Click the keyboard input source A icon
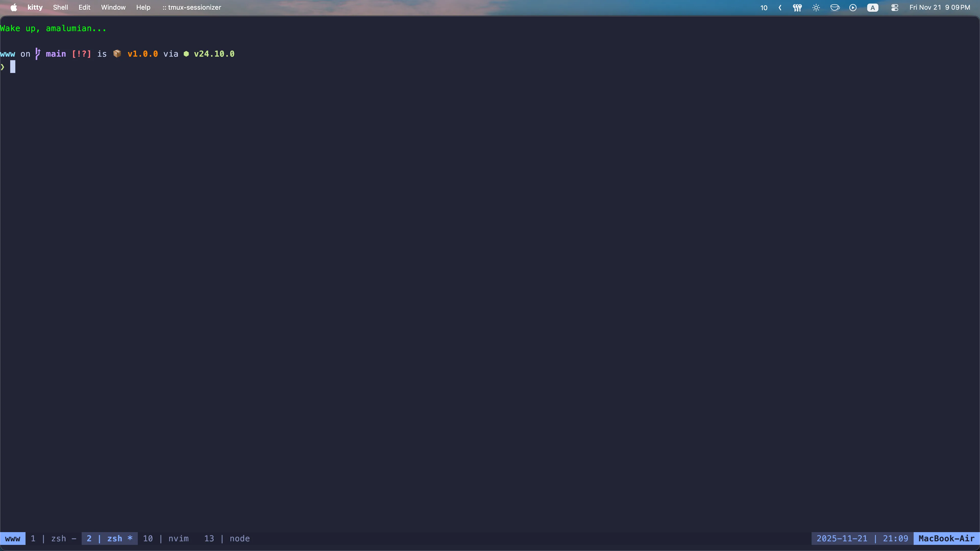Image resolution: width=980 pixels, height=551 pixels. [x=873, y=8]
